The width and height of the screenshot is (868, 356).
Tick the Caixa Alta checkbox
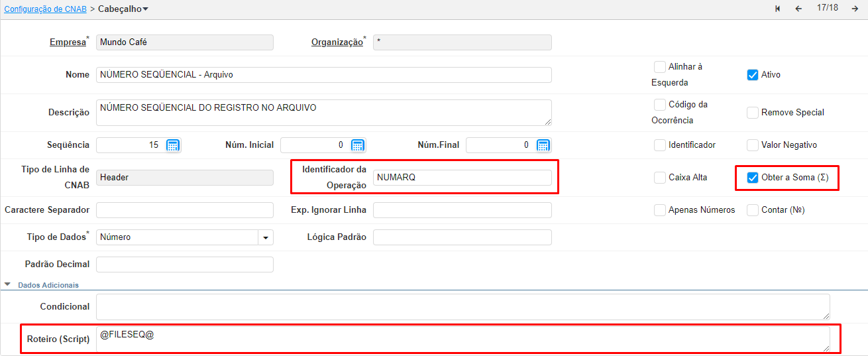(x=659, y=178)
